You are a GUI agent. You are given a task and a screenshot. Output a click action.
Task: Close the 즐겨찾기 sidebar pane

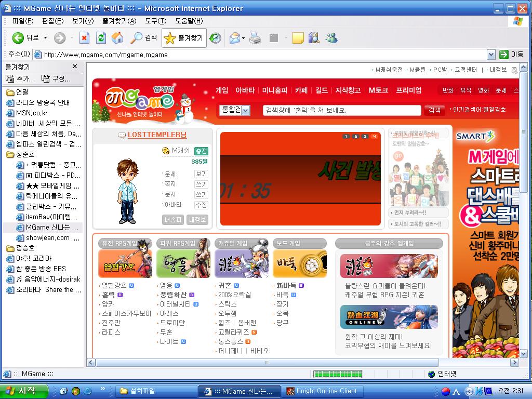click(x=75, y=66)
